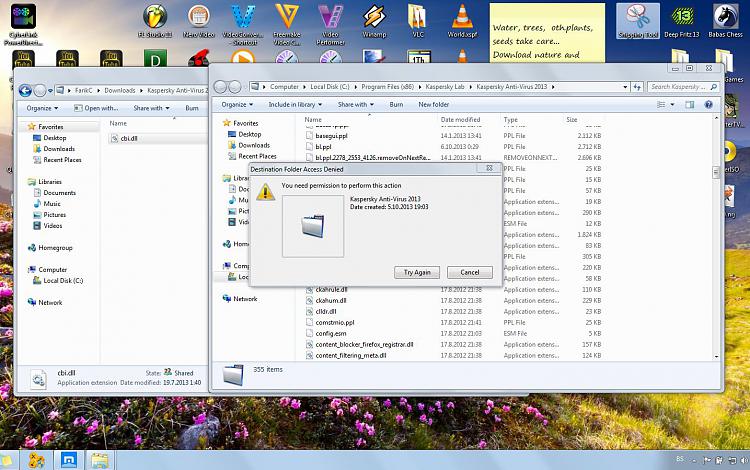Open Share with menu in Downloads window

151,108
